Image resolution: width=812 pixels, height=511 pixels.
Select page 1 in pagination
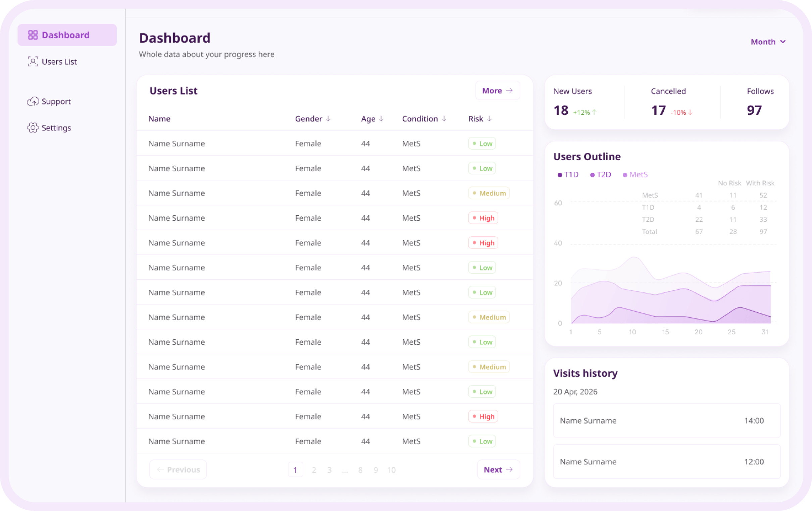295,470
